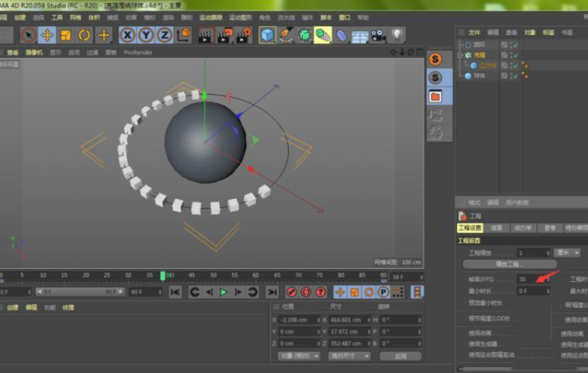Open the 对象 (相对) coordinate dropdown

(x=298, y=356)
